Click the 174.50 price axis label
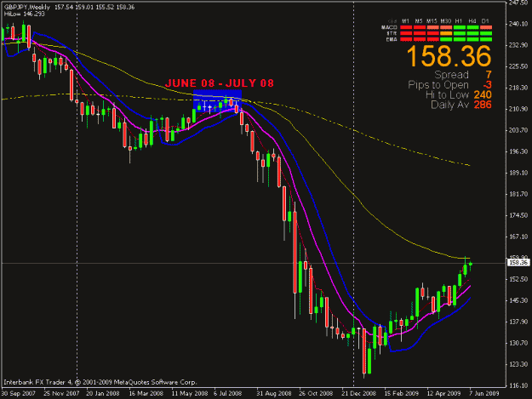The width and height of the screenshot is (532, 399). click(518, 215)
